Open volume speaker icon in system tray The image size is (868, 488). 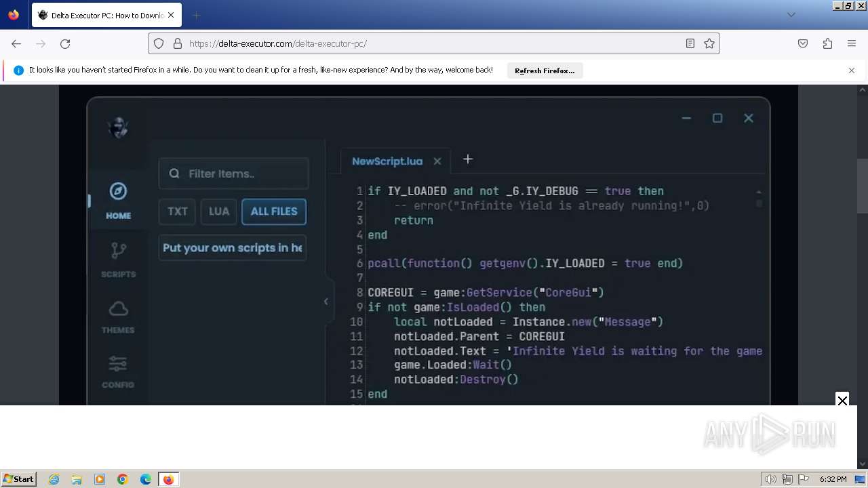771,479
